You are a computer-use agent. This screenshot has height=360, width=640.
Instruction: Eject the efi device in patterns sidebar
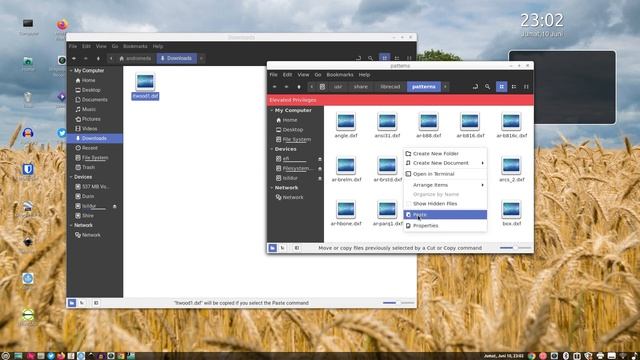320,159
